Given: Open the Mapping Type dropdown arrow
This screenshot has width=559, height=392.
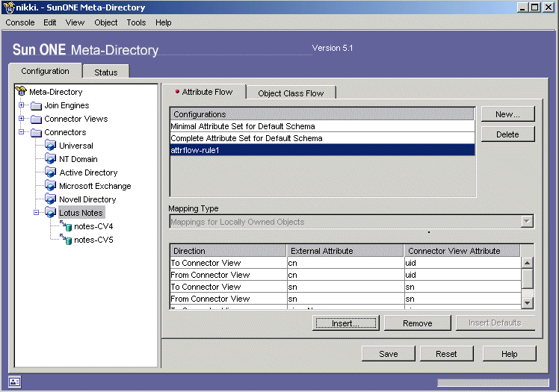Looking at the screenshot, I should coord(527,222).
